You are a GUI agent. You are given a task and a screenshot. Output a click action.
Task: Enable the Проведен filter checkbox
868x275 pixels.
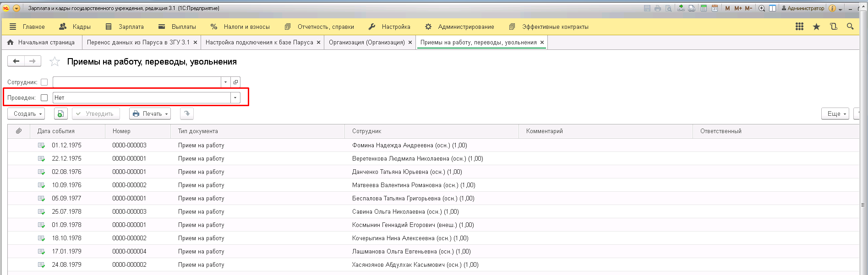(x=44, y=98)
